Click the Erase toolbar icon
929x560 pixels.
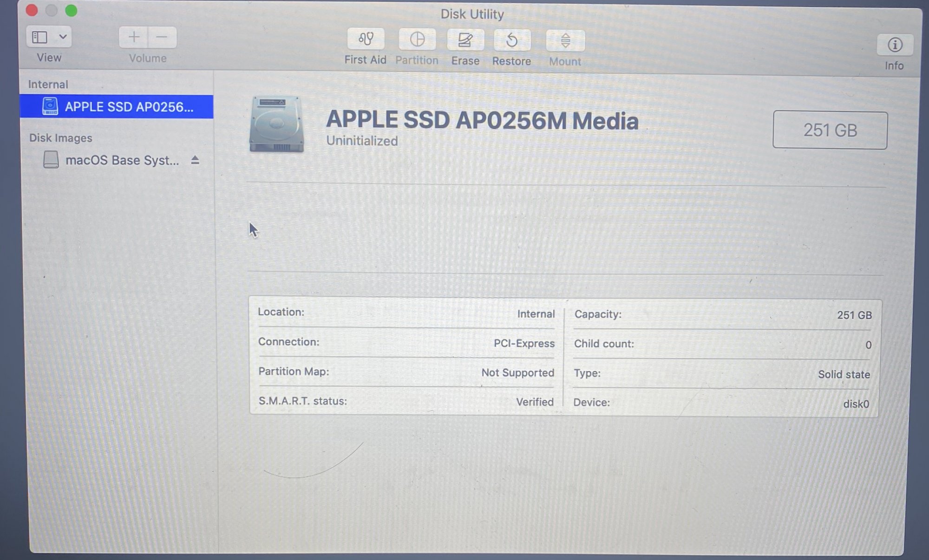[x=465, y=40]
